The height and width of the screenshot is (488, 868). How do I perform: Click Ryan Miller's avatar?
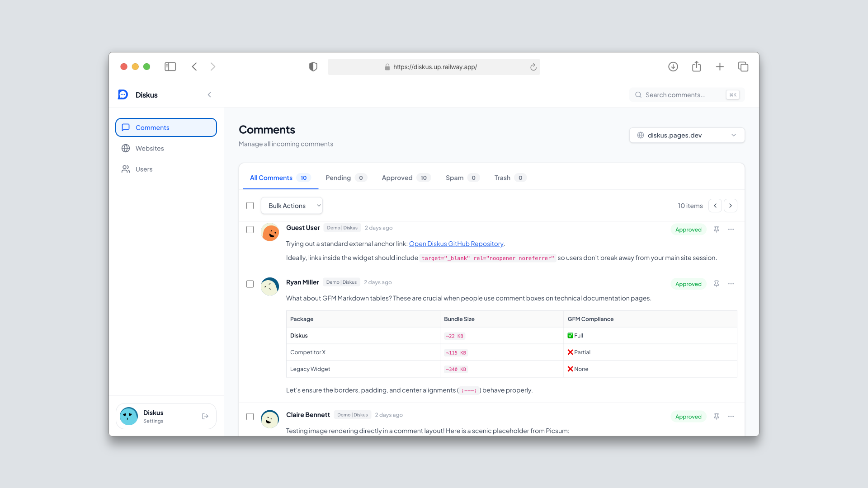270,286
